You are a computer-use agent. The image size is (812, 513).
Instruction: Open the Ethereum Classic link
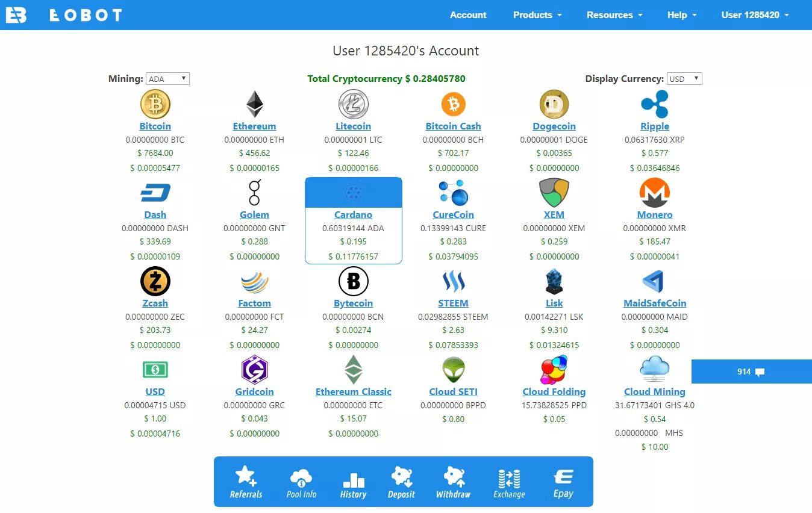(354, 392)
